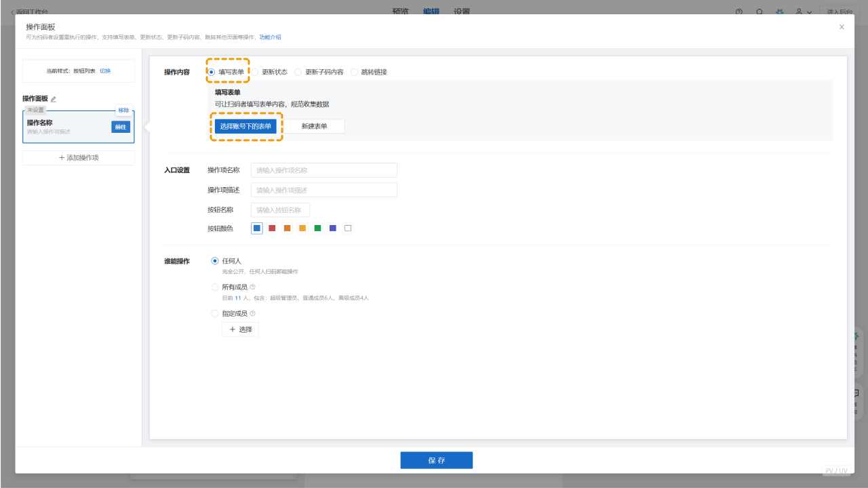Click the help icon next to 指定成员
This screenshot has height=488, width=868.
[x=253, y=314]
